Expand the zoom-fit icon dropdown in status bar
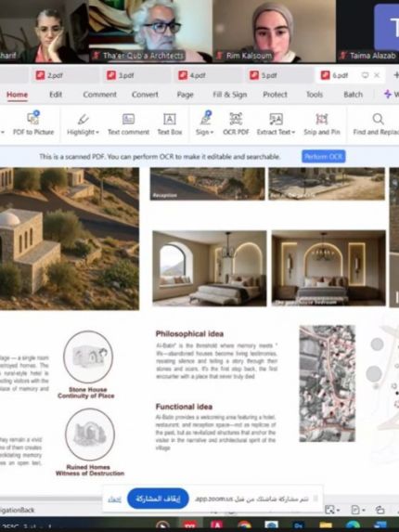This screenshot has height=532, width=399. [338, 510]
